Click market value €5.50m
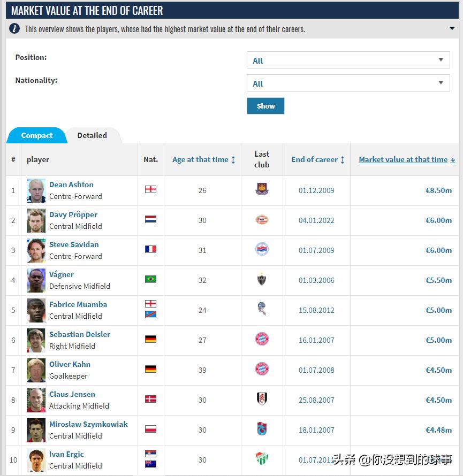 click(438, 280)
